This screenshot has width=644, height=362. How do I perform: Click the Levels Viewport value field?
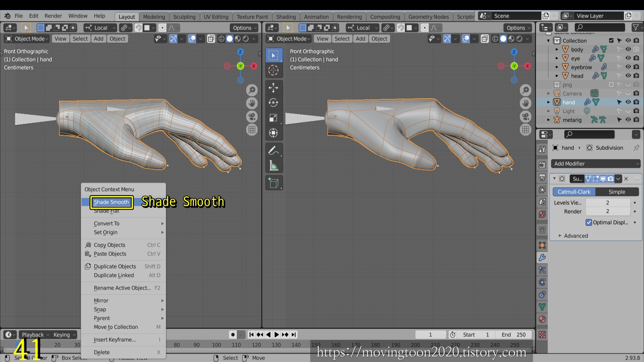tap(607, 202)
